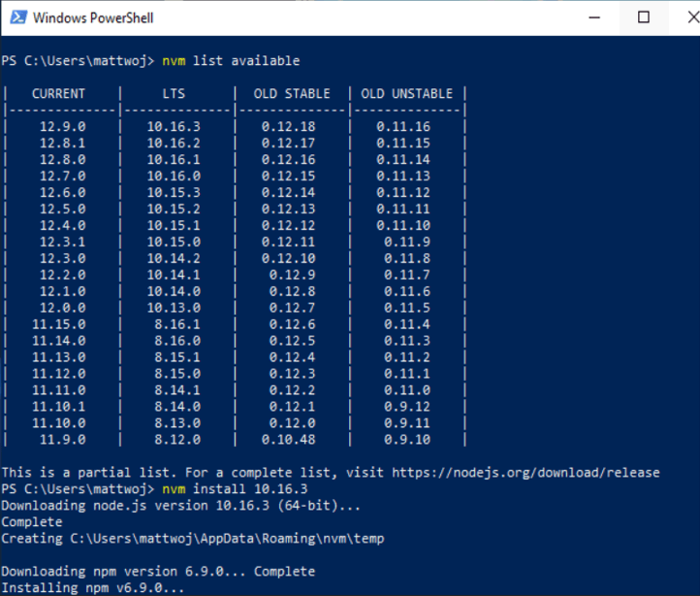Click the nodejs.org/download/release URL

(525, 473)
